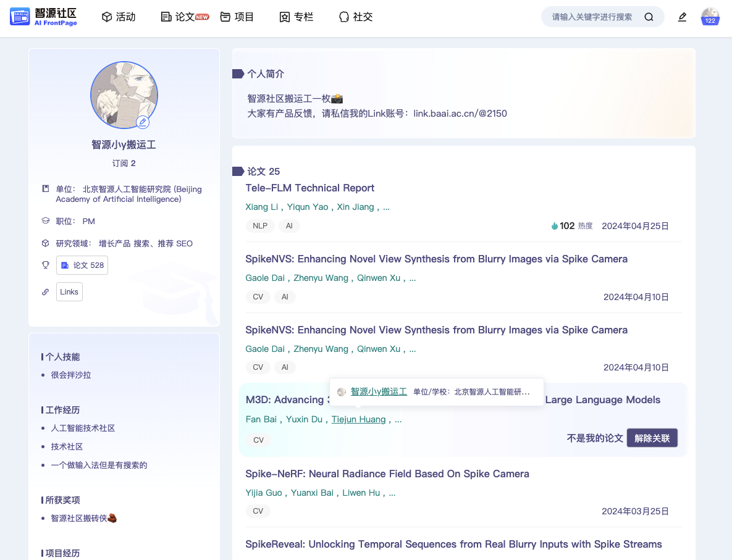Click the 智源社区 AI FrontPage logo
This screenshot has height=560, width=732.
point(43,17)
